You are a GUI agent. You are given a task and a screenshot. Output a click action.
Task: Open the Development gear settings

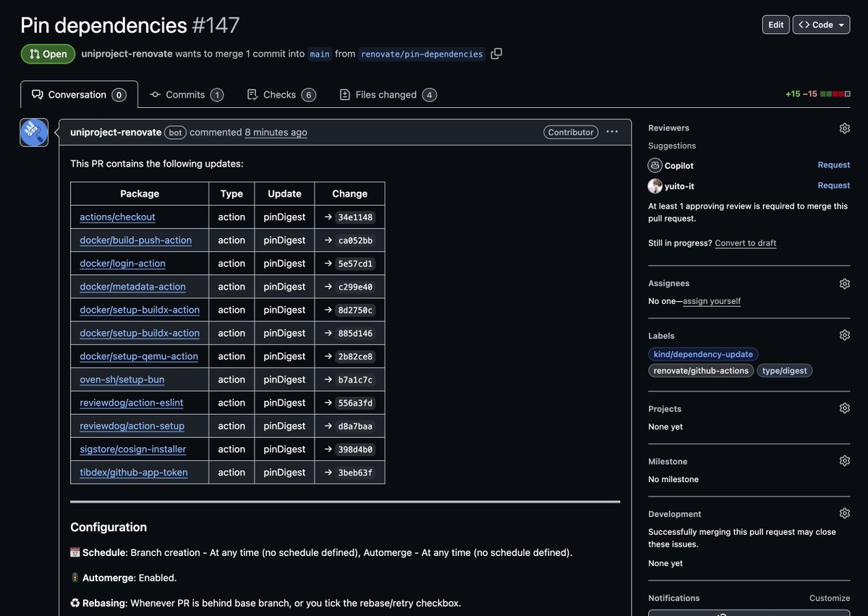844,513
